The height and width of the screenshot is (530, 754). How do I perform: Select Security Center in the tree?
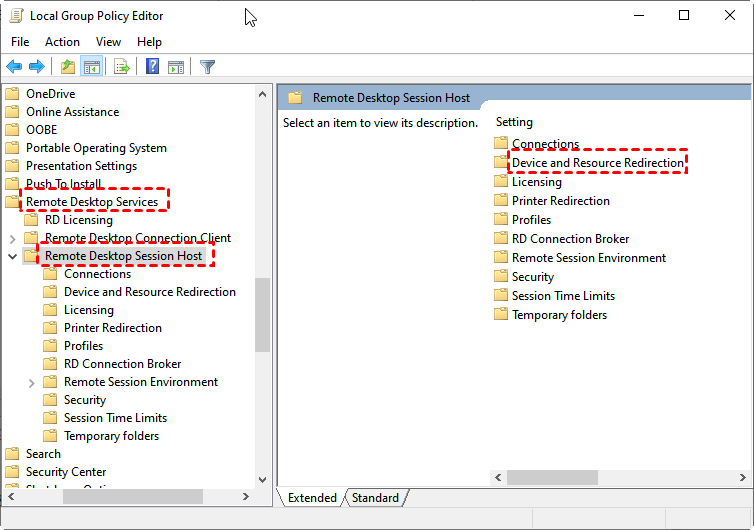pyautogui.click(x=66, y=472)
